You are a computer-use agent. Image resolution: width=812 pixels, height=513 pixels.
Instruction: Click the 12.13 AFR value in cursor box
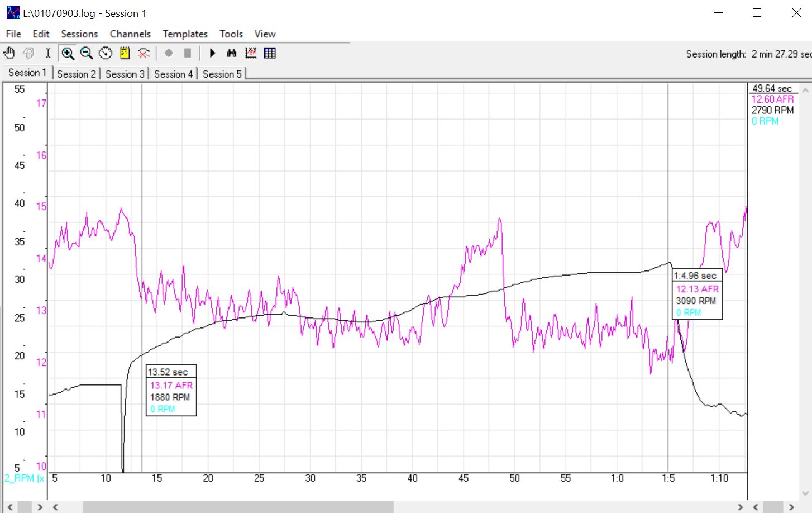click(698, 289)
